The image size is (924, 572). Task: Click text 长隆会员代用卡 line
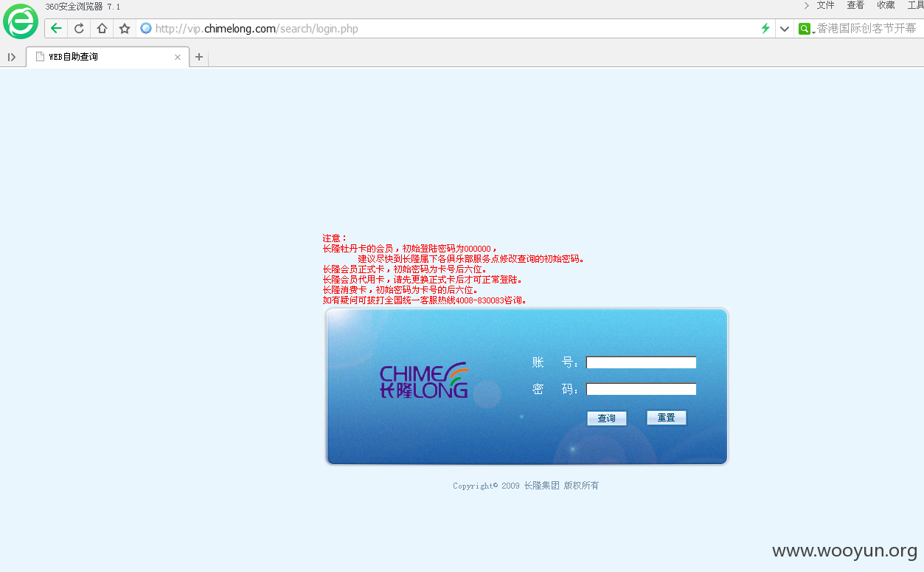423,280
